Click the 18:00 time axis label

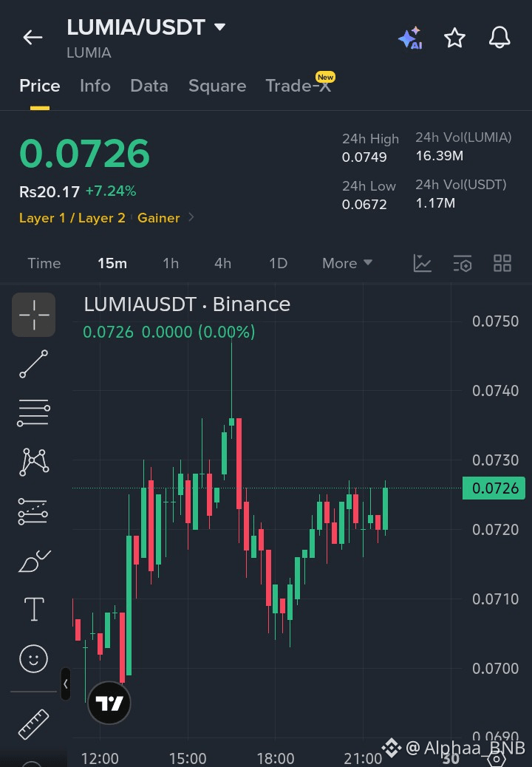coord(276,758)
